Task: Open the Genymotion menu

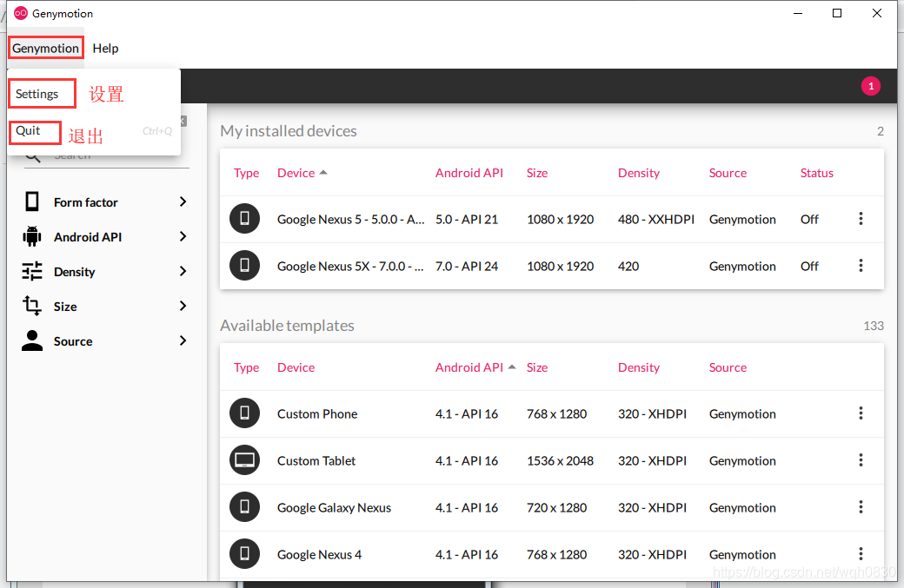Action: [x=45, y=49]
